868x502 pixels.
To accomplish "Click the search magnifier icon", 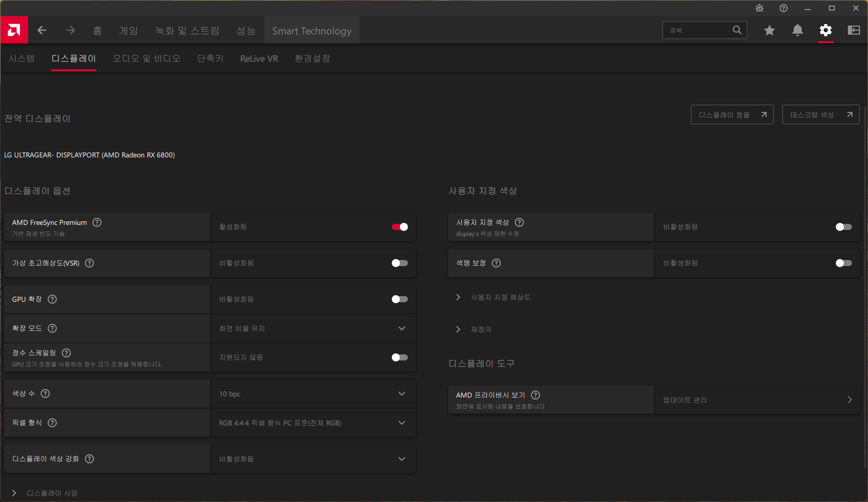I will (x=737, y=30).
